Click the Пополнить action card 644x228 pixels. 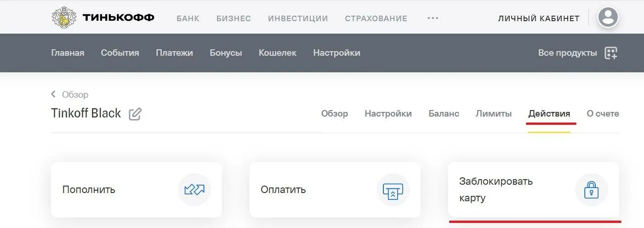[x=137, y=190]
